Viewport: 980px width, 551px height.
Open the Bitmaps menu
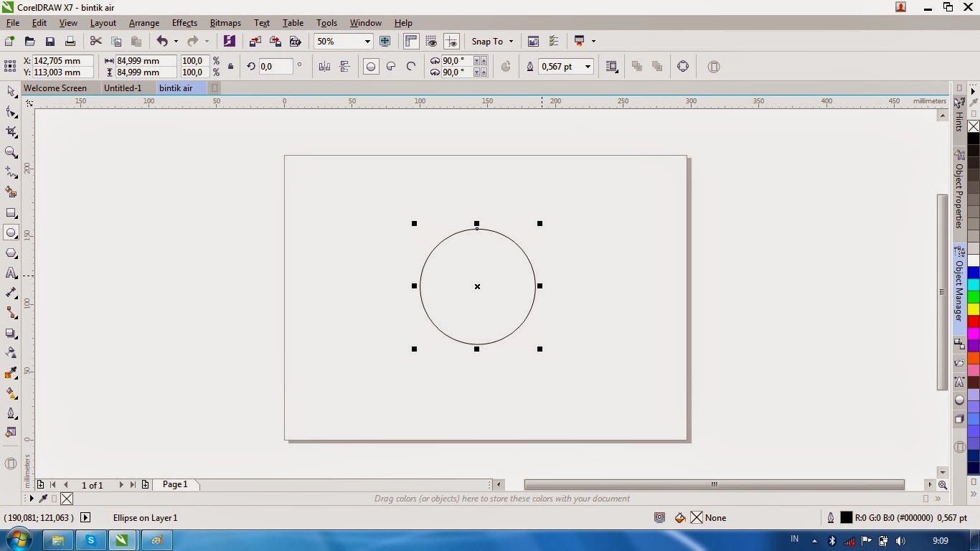[225, 23]
